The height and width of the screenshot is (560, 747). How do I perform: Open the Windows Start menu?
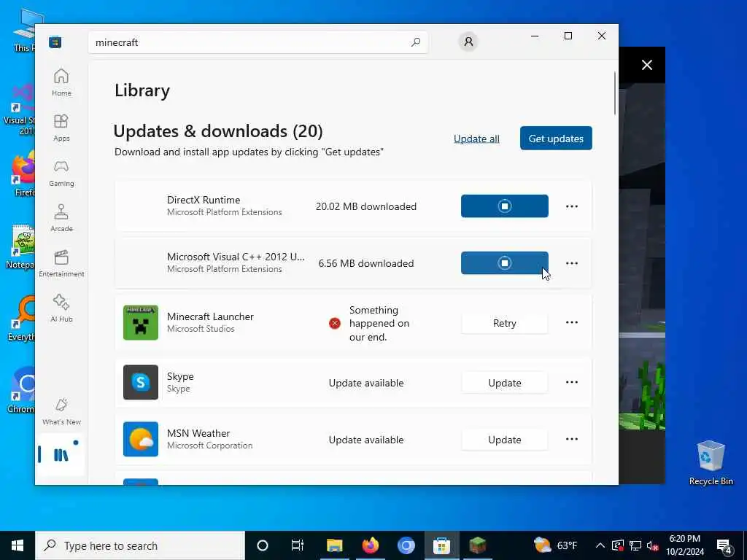coord(18,545)
